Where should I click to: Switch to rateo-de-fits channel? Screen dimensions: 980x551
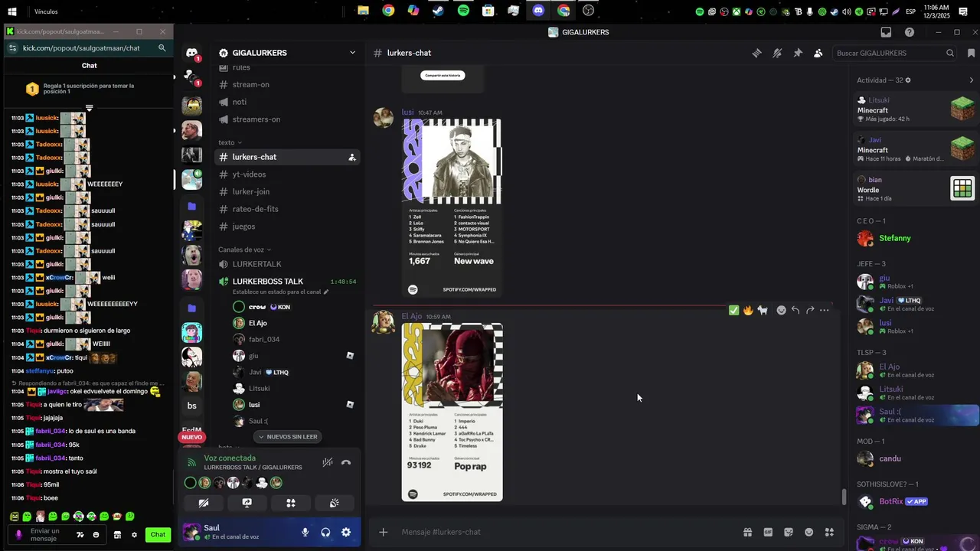(x=287, y=209)
